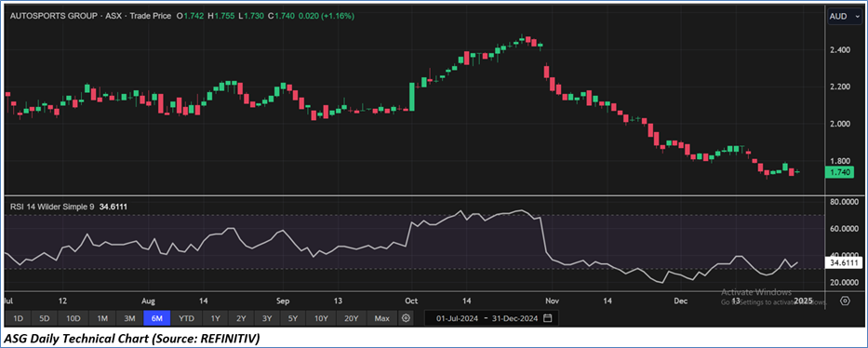This screenshot has width=868, height=348.
Task: Select the 1D time range
Action: point(19,318)
